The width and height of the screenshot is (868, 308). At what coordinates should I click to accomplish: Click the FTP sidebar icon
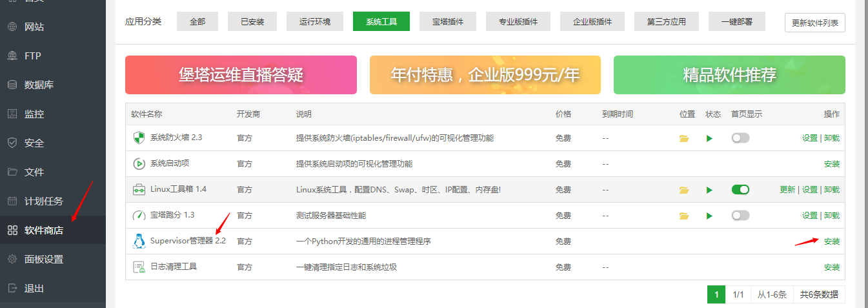pyautogui.click(x=12, y=56)
